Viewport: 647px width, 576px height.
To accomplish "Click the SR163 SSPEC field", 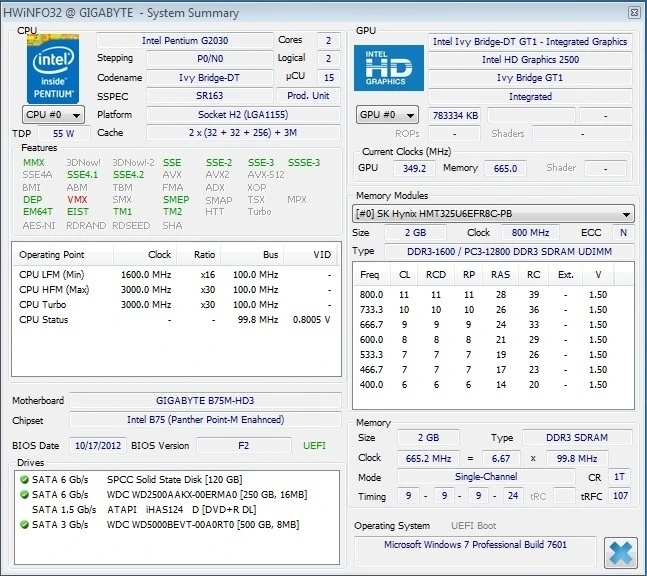I will point(210,96).
